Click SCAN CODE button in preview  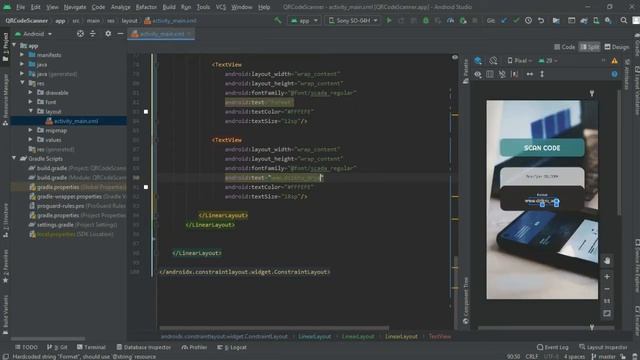pyautogui.click(x=542, y=148)
